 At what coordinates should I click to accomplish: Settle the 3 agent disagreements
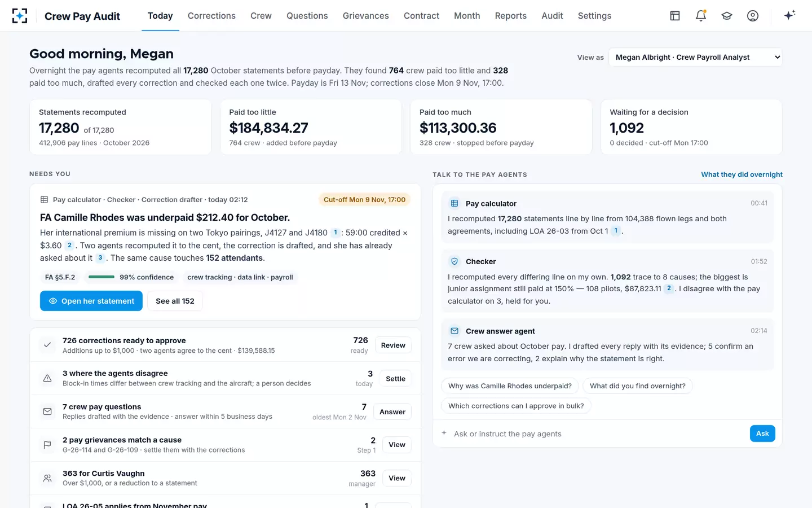(x=395, y=379)
